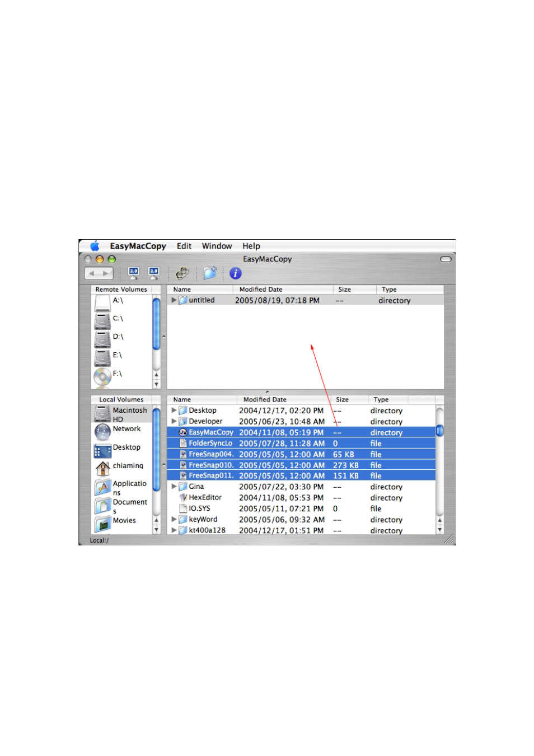
Task: Select the Network globe in Local Volumes
Action: [x=103, y=432]
